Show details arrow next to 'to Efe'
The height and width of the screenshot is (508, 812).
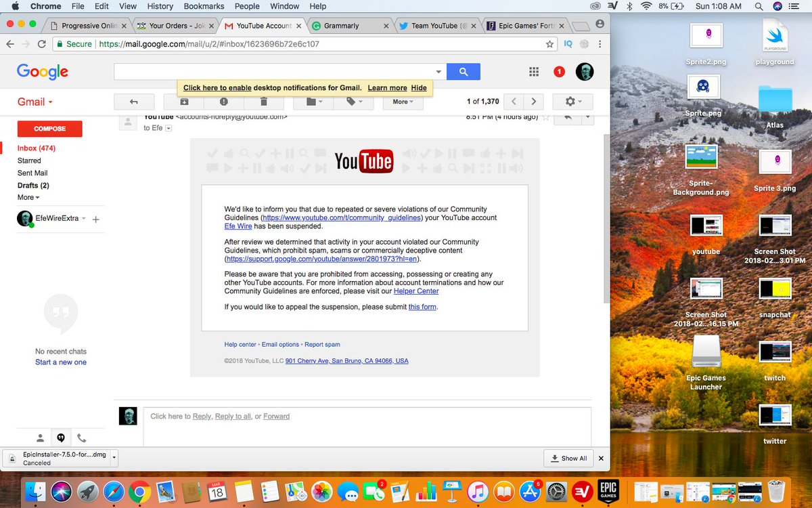pos(168,128)
